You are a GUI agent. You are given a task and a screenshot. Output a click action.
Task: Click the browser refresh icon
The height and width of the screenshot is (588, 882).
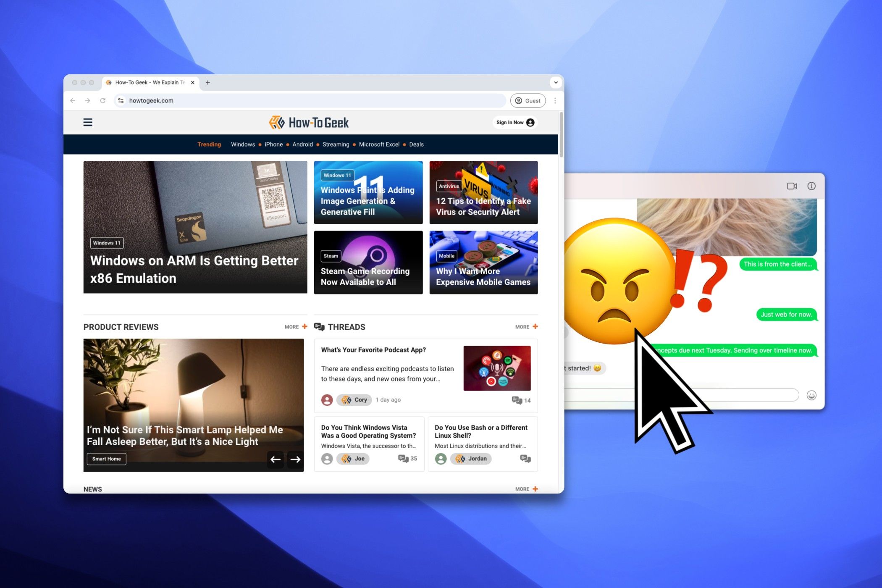(x=104, y=100)
